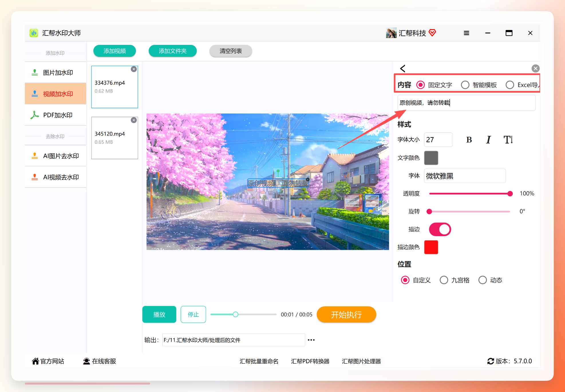Select 智能模板 content option
Image resolution: width=565 pixels, height=392 pixels.
[x=479, y=85]
